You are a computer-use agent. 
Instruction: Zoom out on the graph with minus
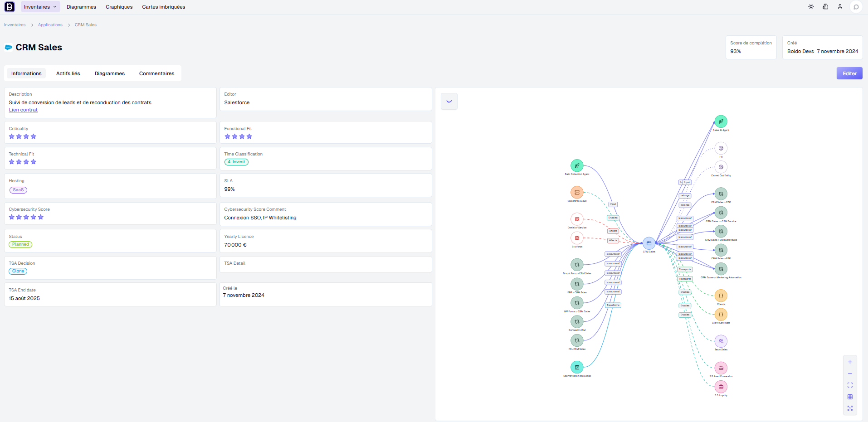[x=850, y=373]
